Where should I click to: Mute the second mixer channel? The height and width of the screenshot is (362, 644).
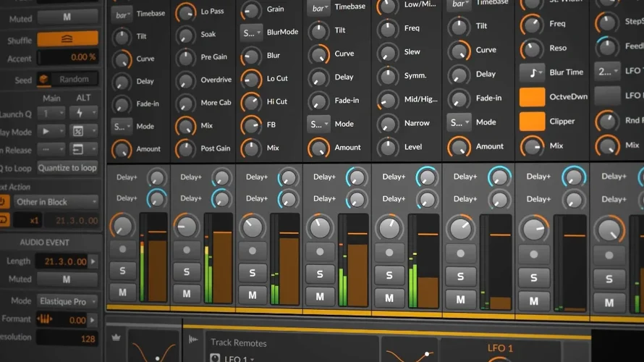click(x=187, y=293)
